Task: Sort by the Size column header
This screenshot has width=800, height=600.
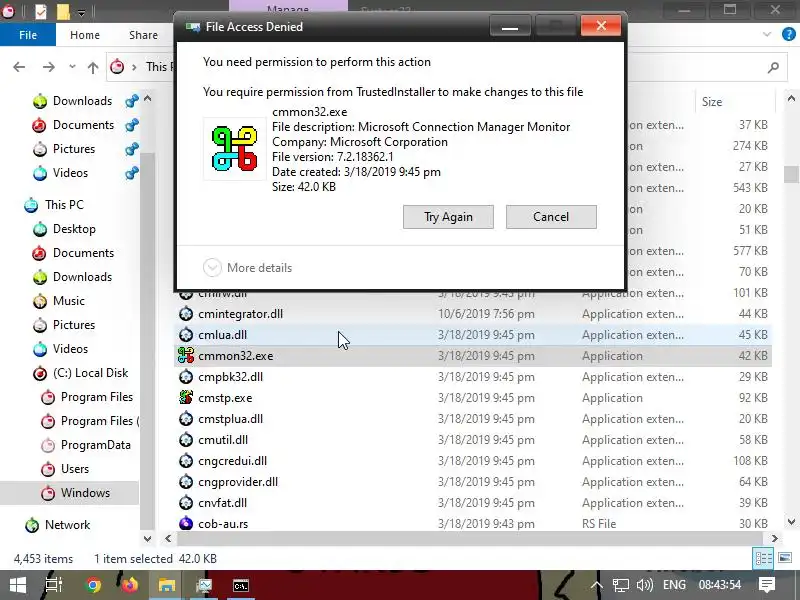Action: click(x=711, y=102)
